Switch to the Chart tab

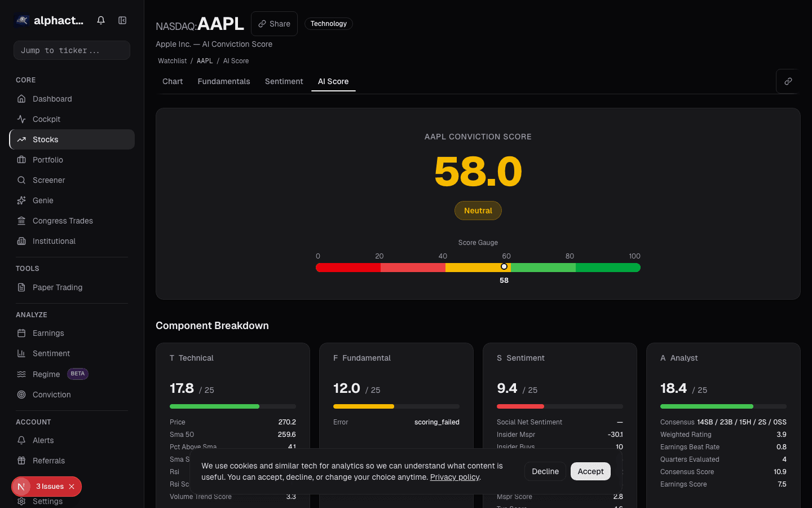click(x=173, y=81)
